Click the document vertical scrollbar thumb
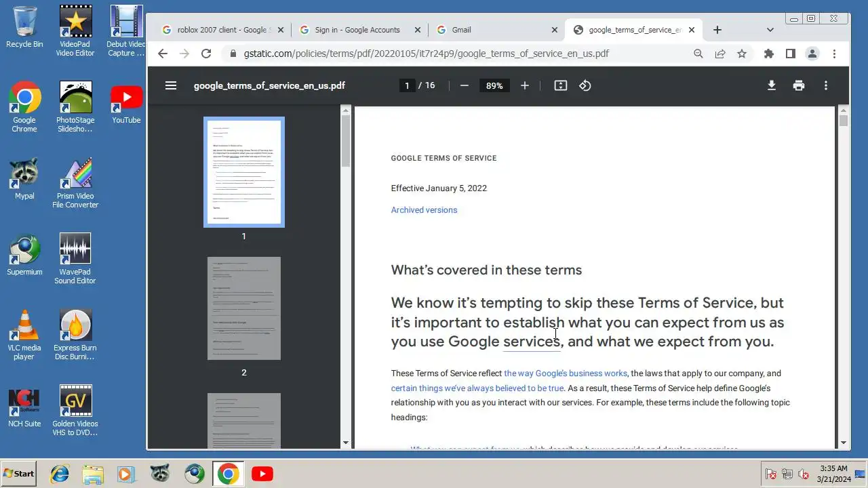This screenshot has width=868, height=488. [x=844, y=121]
